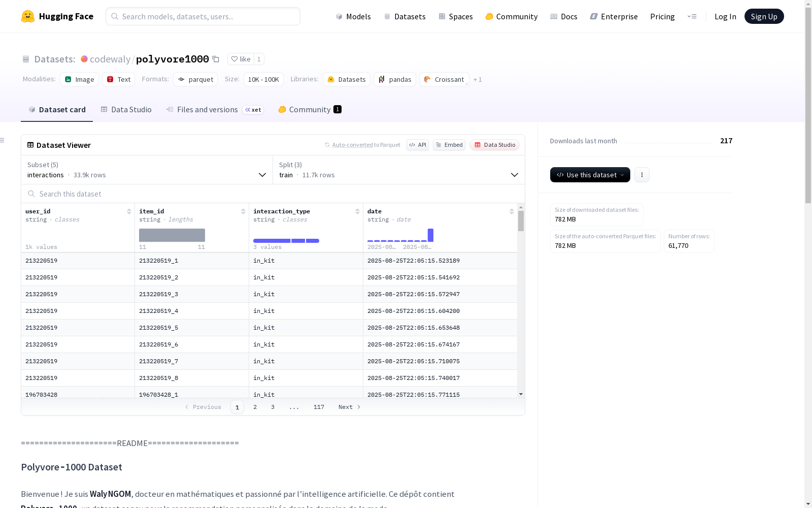812x508 pixels.
Task: Expand the Subset interactions dropdown
Action: click(x=147, y=170)
